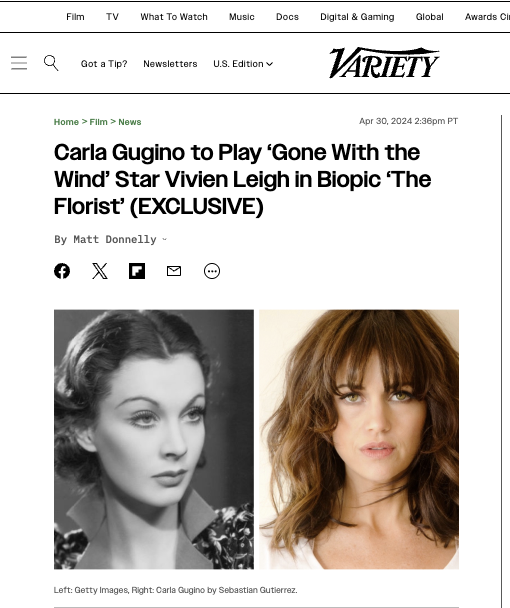Expand the U.S. Edition dropdown

tap(243, 64)
